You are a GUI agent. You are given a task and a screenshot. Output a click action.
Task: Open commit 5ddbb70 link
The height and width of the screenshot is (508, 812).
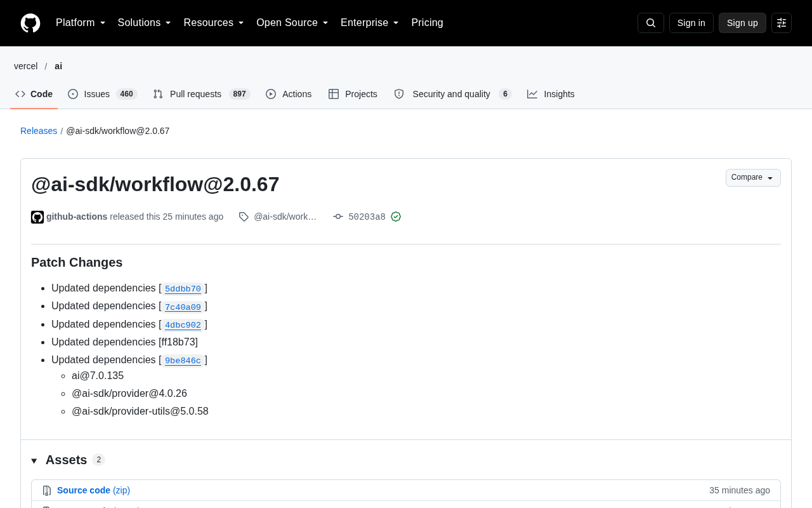[183, 289]
